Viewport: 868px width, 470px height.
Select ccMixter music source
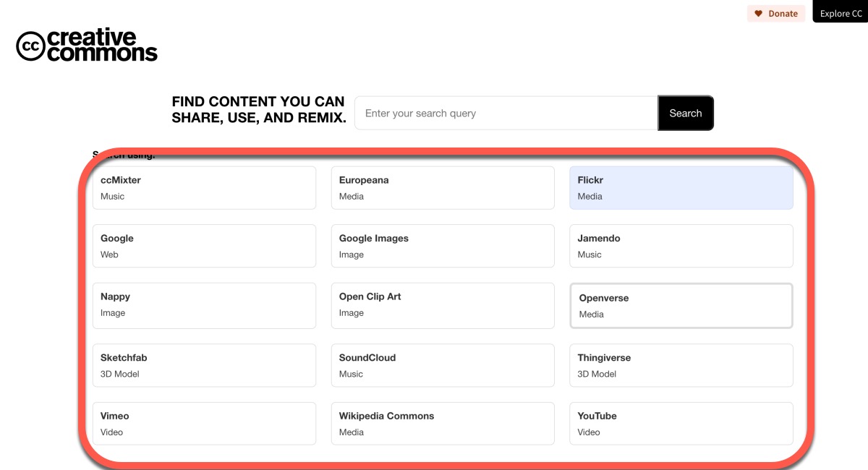204,188
